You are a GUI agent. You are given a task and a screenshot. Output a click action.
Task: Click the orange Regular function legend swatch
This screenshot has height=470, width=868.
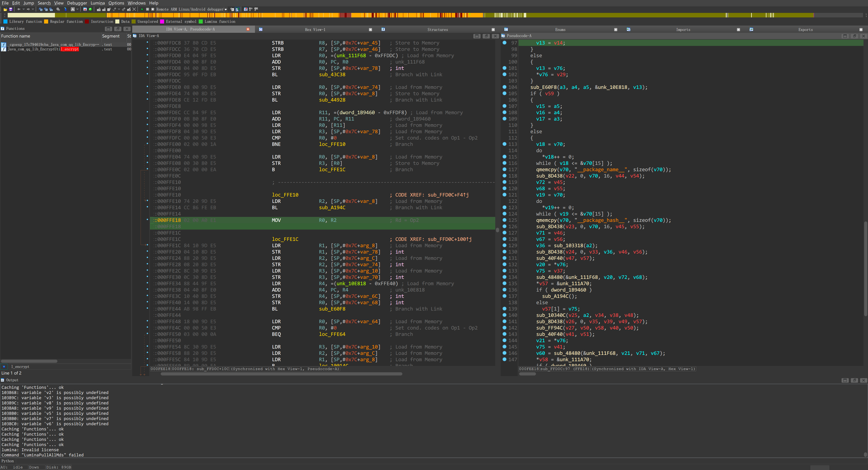[x=46, y=21]
